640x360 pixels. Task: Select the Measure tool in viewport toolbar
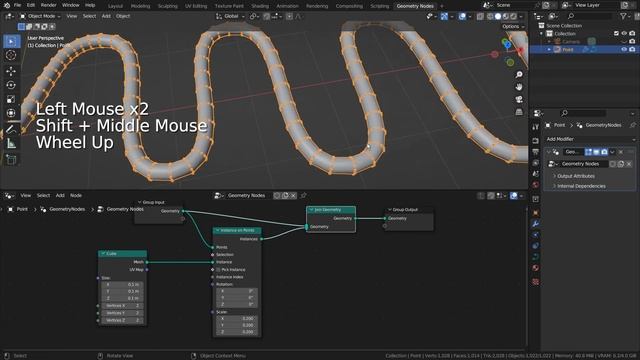11,143
